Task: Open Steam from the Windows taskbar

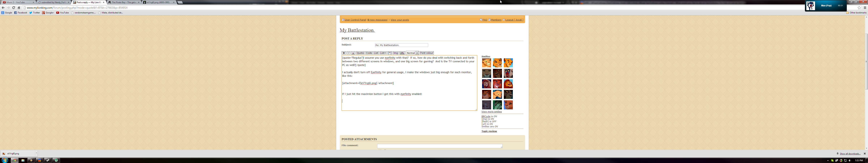Action: tap(48, 160)
